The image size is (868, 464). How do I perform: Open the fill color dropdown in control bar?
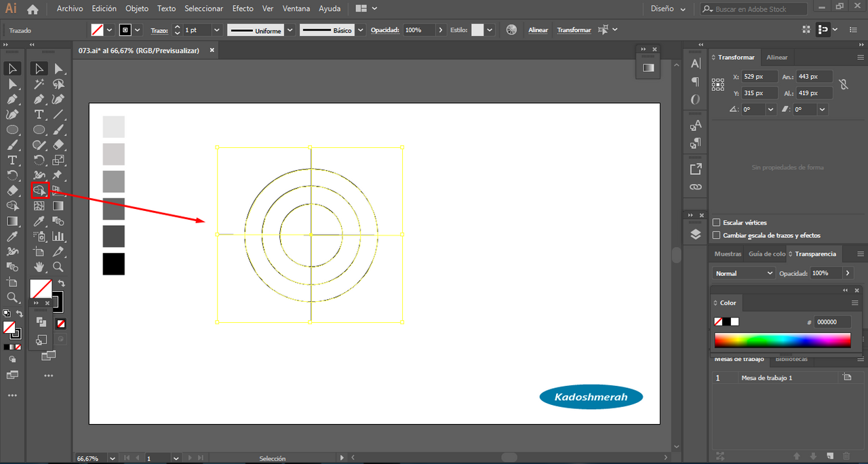coord(109,30)
